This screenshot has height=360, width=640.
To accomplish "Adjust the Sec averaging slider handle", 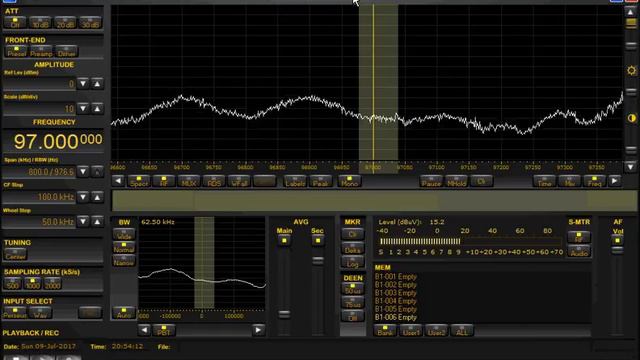I will tap(318, 260).
